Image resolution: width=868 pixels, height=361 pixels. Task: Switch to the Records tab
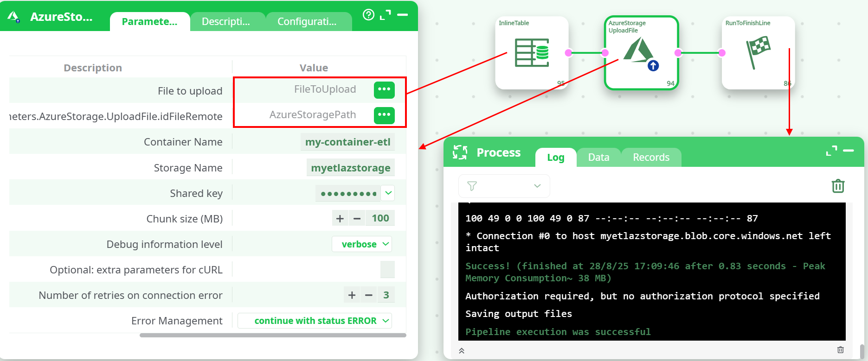[x=651, y=158]
